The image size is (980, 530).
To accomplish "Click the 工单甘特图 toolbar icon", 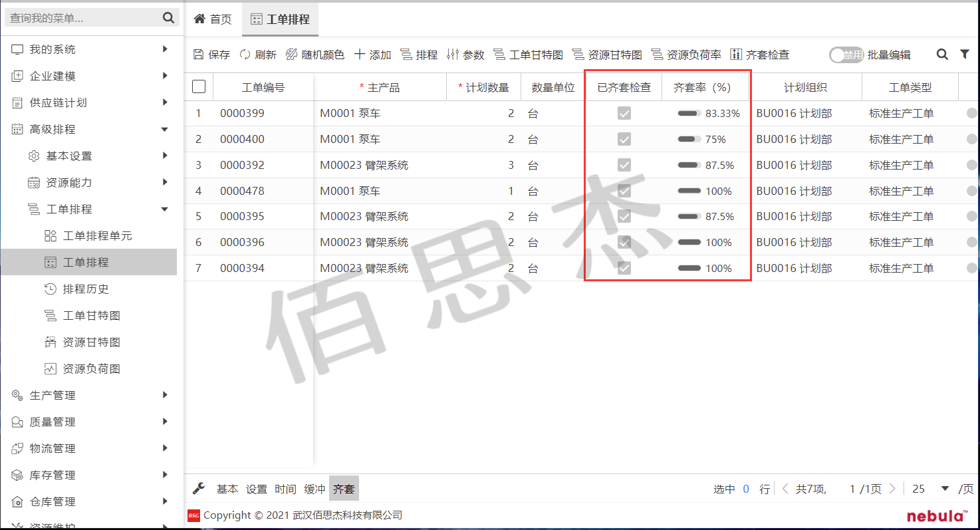I will click(499, 55).
